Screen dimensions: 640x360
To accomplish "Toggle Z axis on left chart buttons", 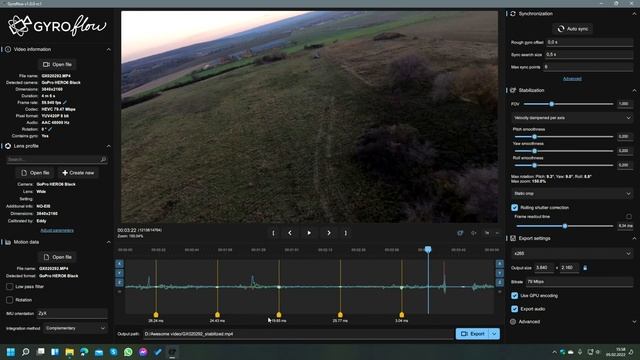I will (x=119, y=282).
